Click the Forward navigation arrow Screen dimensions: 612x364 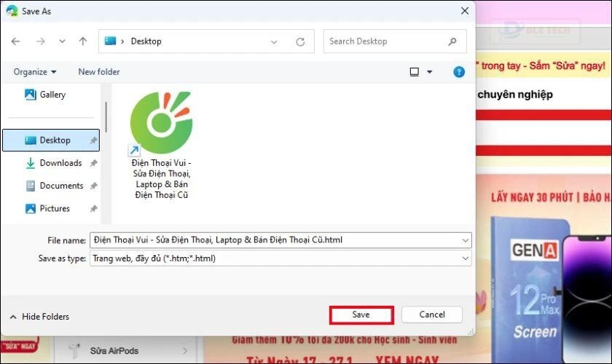coord(41,41)
